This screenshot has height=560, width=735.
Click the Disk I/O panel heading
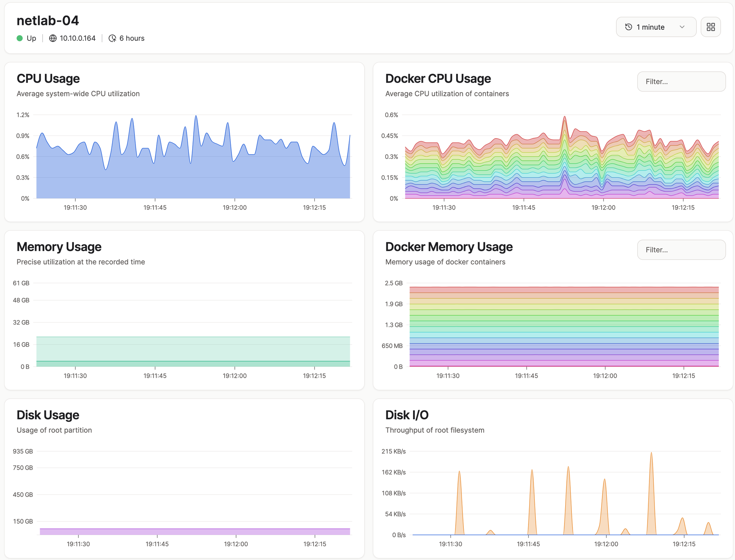point(407,415)
